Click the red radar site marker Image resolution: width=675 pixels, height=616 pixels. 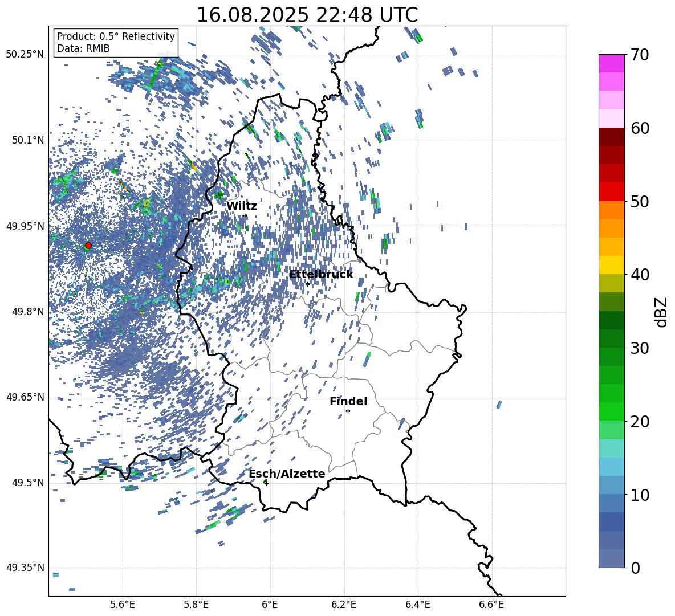pyautogui.click(x=88, y=246)
